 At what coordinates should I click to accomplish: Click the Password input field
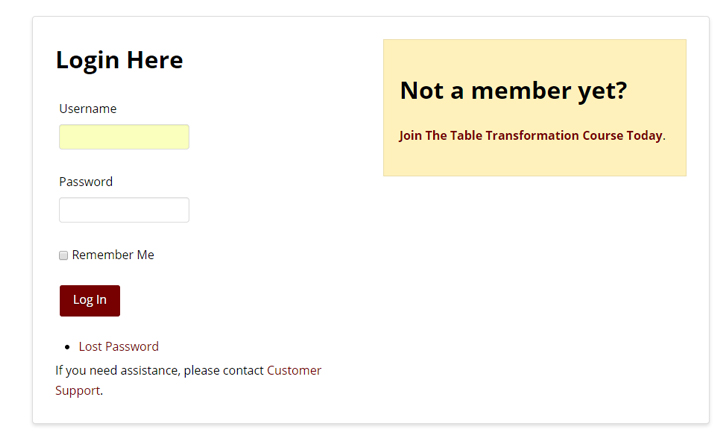point(124,210)
